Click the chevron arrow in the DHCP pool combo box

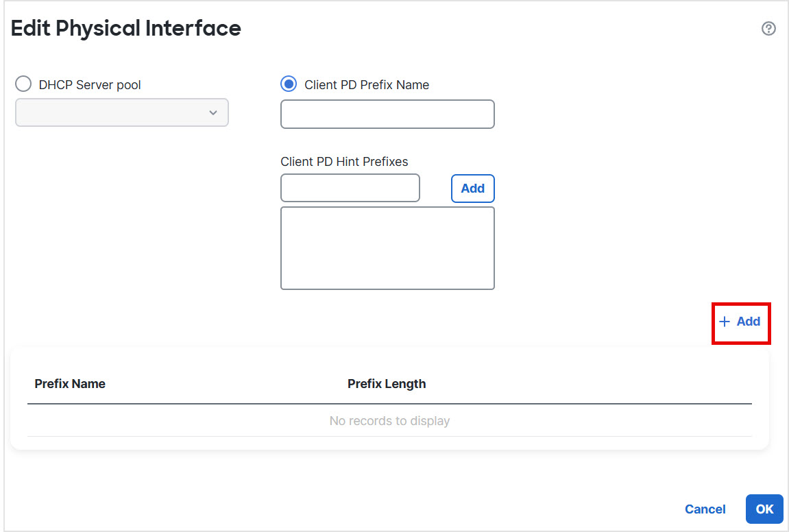[213, 112]
